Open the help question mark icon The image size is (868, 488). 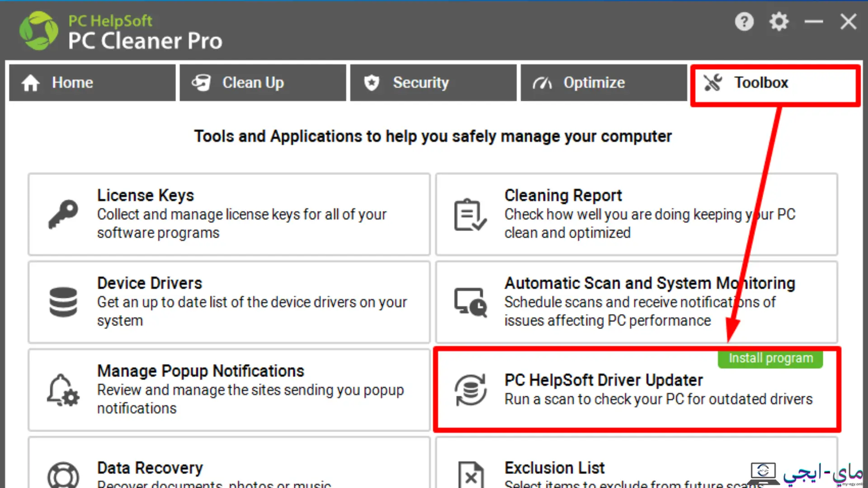(x=744, y=21)
